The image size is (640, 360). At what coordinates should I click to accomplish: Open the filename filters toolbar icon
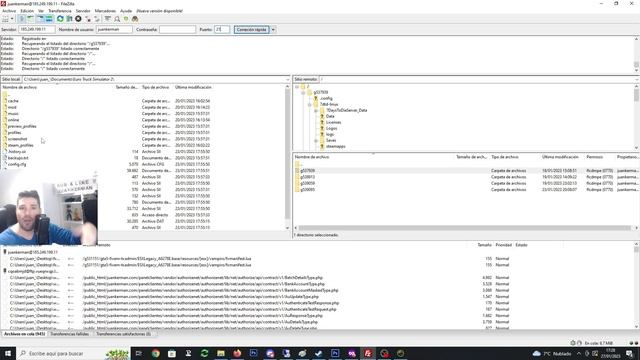[x=108, y=19]
